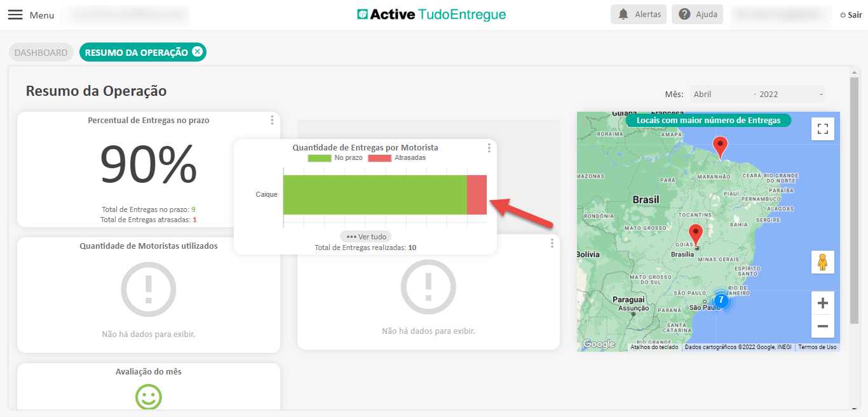
Task: Click the green No prazo legend swatch
Action: pos(320,158)
